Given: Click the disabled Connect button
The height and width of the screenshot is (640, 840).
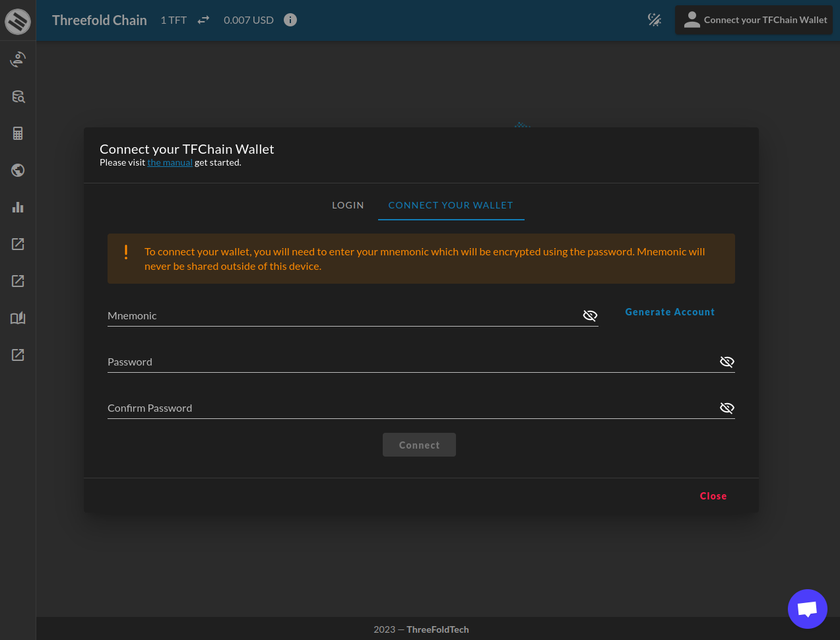Looking at the screenshot, I should tap(419, 445).
